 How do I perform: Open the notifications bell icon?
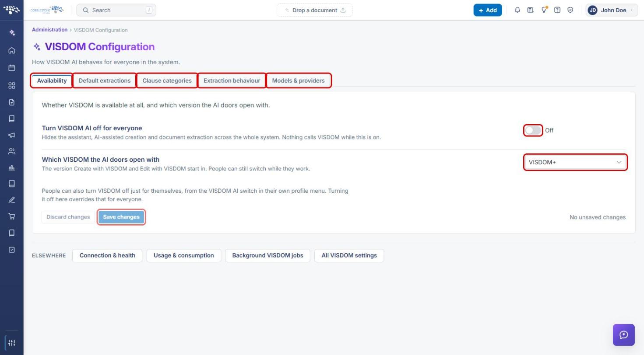click(x=517, y=10)
